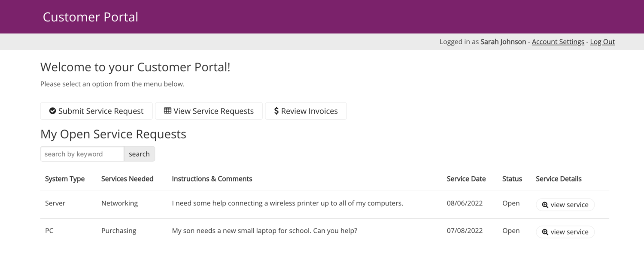
Task: Click the Log Out link
Action: pyautogui.click(x=602, y=42)
